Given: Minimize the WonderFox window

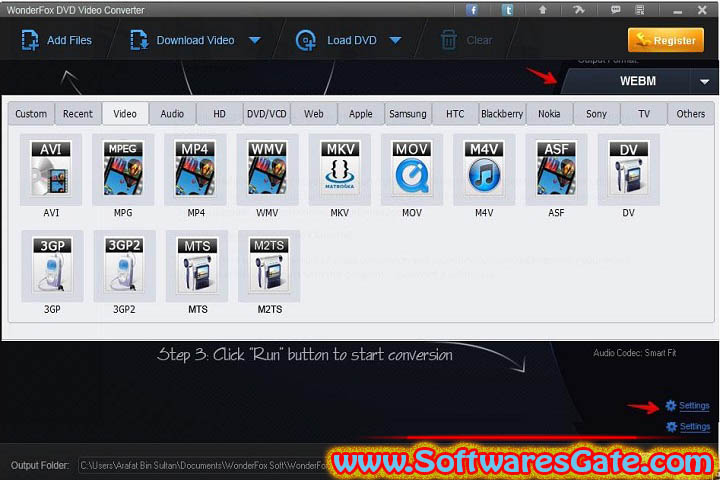Looking at the screenshot, I should pos(678,11).
